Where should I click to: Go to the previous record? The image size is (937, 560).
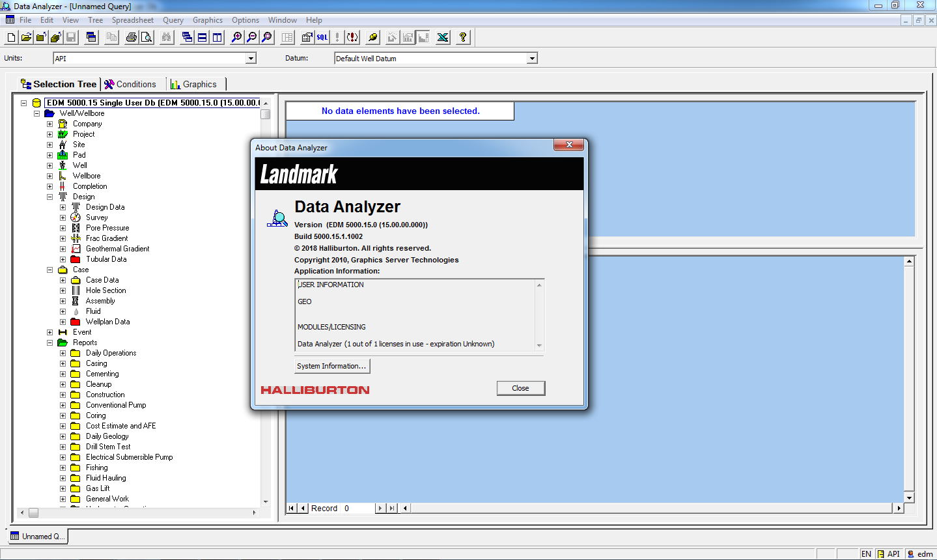(x=303, y=509)
